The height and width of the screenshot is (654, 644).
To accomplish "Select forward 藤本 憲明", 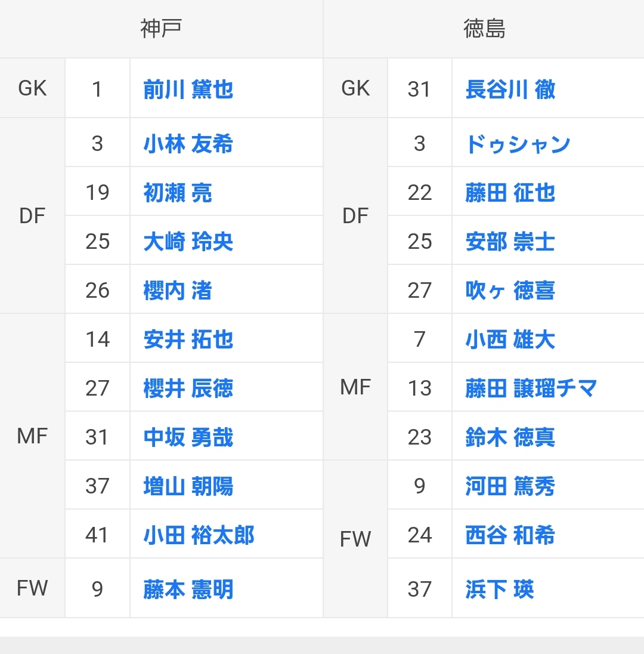I will (x=188, y=590).
